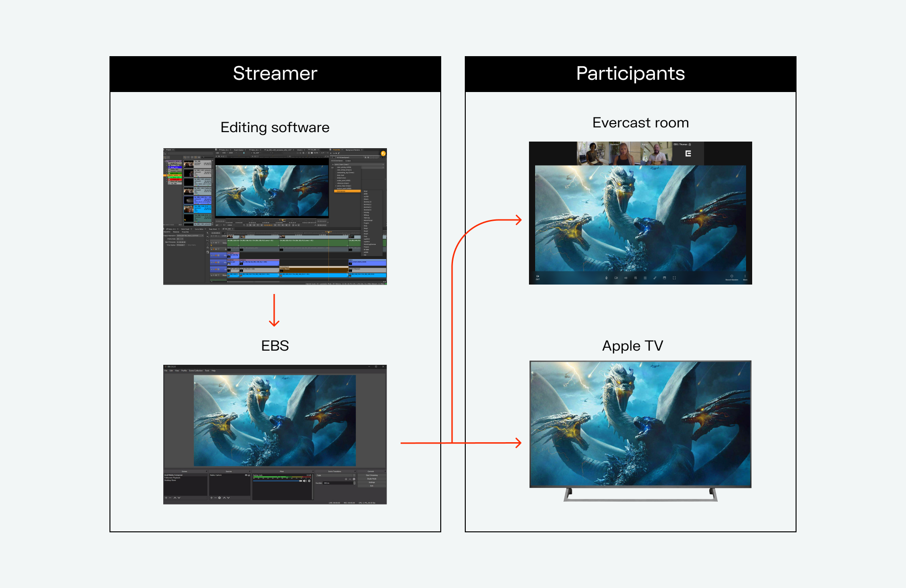Open EBS Tools menu
The width and height of the screenshot is (906, 588).
pyautogui.click(x=207, y=370)
